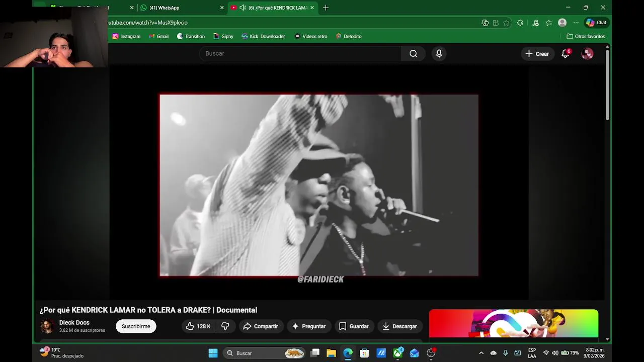Open the Transition bookmark
The image size is (644, 362).
point(191,36)
